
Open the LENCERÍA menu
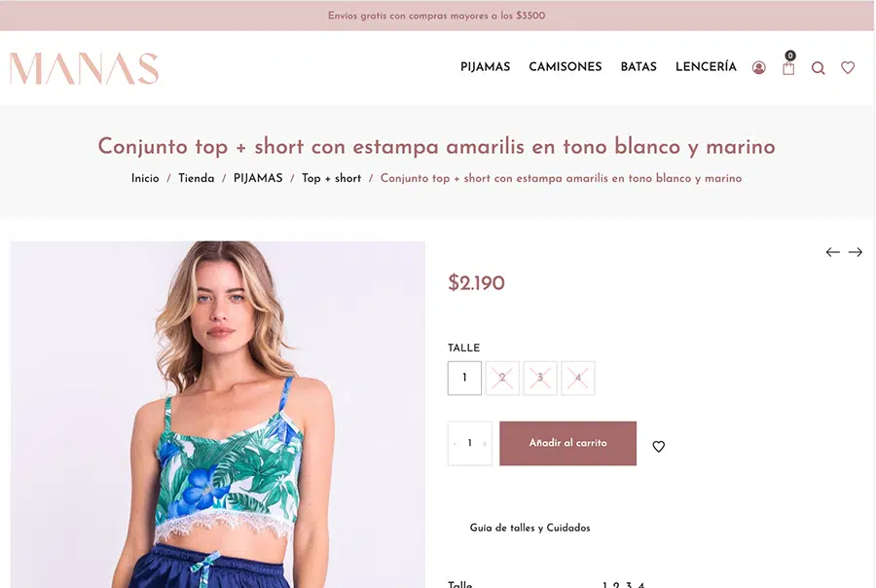[706, 67]
